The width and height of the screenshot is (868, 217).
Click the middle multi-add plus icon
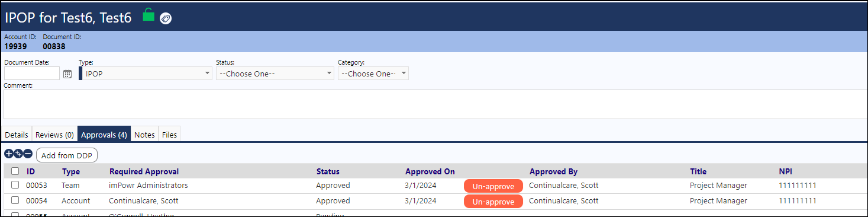(18, 154)
